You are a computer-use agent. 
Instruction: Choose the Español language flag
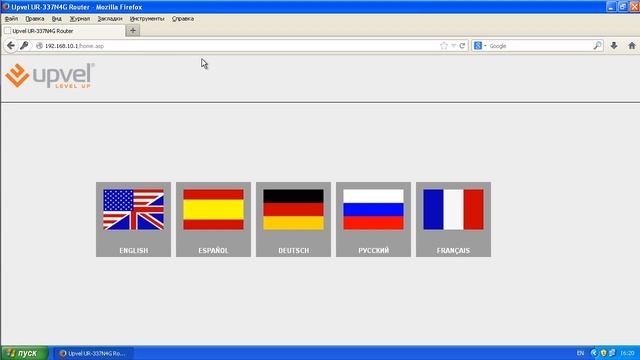[213, 219]
